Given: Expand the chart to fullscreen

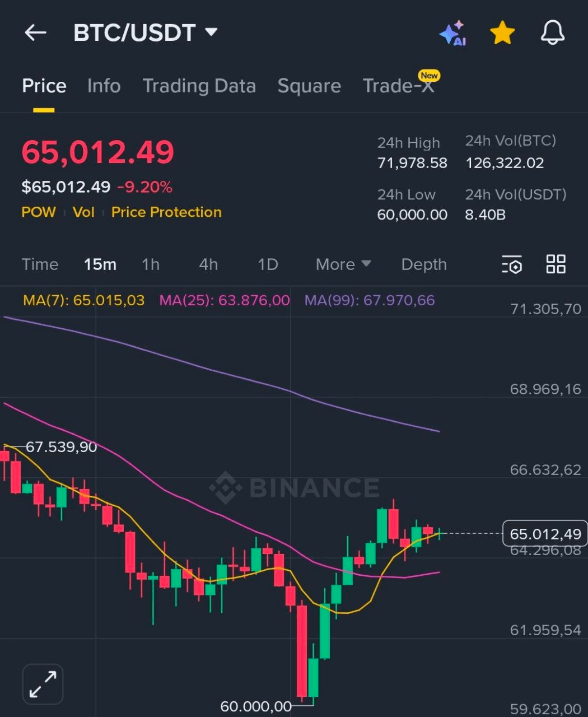Looking at the screenshot, I should tap(42, 683).
